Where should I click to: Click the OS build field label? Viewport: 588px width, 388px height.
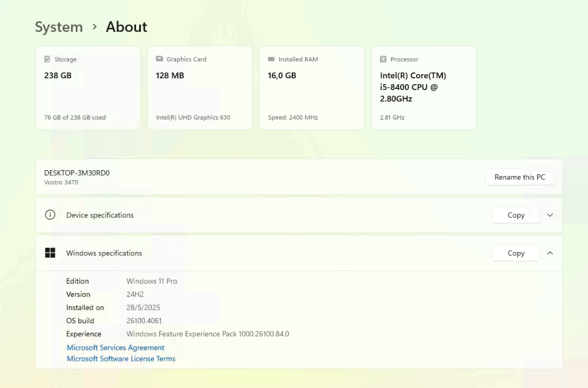[80, 321]
